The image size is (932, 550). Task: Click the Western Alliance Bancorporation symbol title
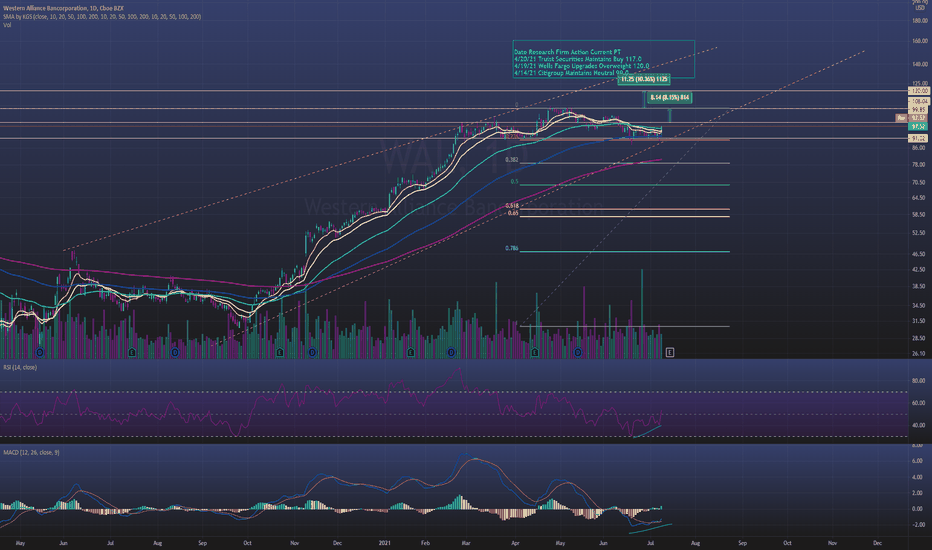pyautogui.click(x=63, y=8)
